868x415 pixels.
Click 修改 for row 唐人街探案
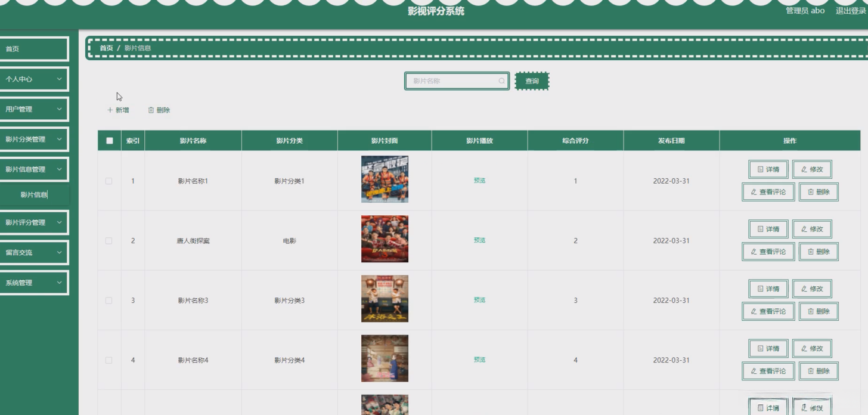click(812, 229)
